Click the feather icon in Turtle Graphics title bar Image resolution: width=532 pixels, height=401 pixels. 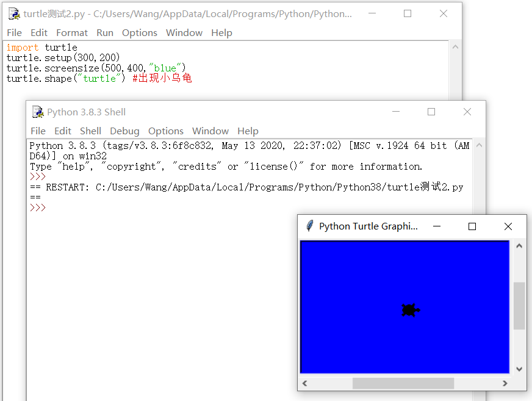(309, 226)
